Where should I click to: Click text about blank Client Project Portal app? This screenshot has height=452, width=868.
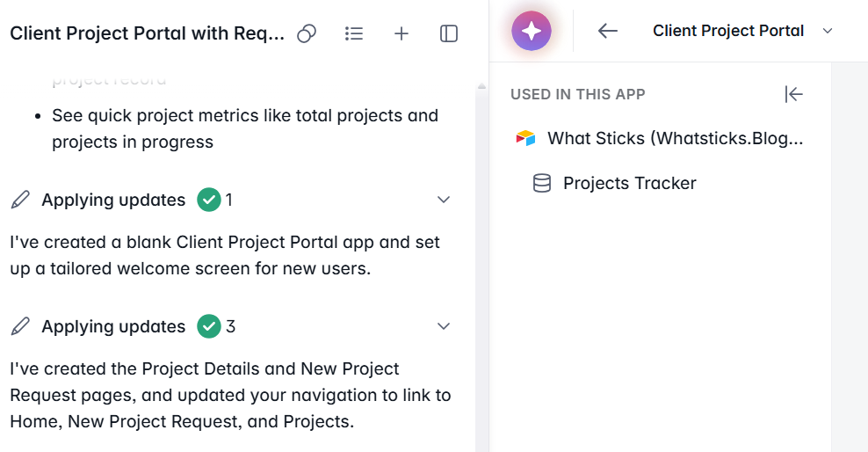[225, 255]
